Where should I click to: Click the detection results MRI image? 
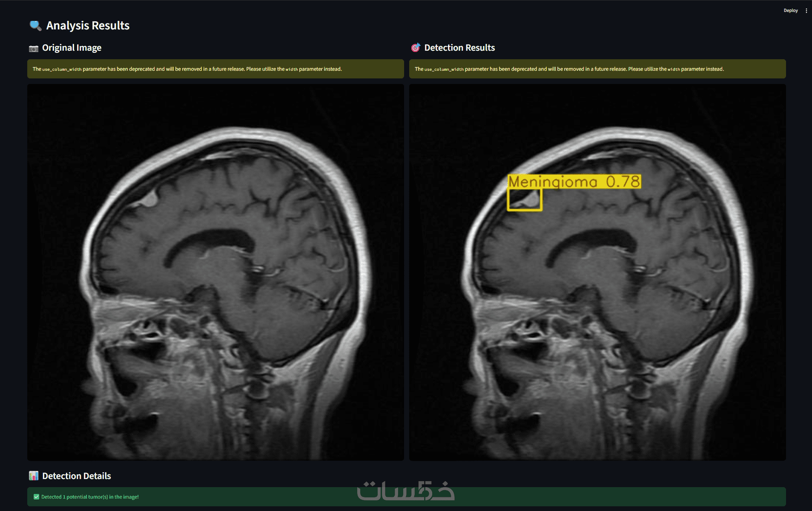point(597,272)
